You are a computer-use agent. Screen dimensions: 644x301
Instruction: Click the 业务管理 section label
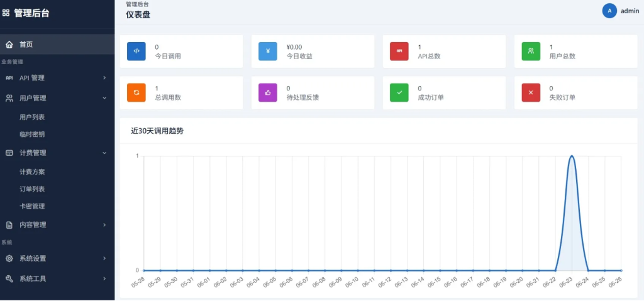coord(12,62)
